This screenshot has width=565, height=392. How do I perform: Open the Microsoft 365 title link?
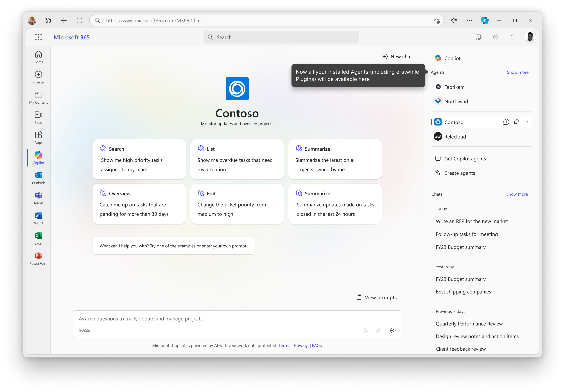(x=71, y=37)
